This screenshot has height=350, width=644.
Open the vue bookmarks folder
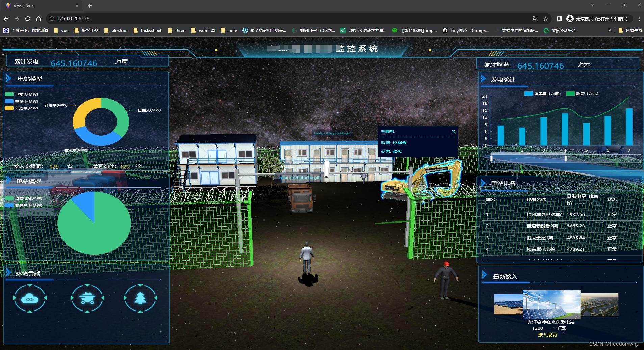tap(61, 30)
